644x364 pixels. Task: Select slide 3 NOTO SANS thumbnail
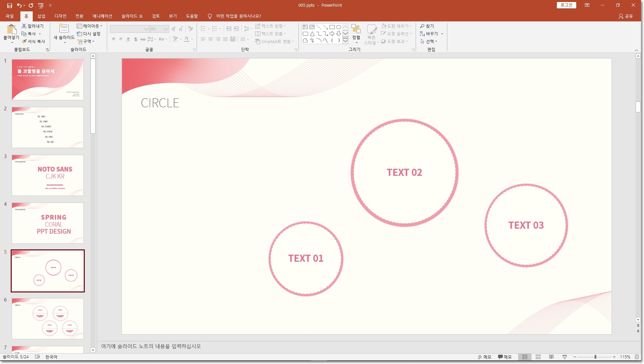click(x=48, y=175)
